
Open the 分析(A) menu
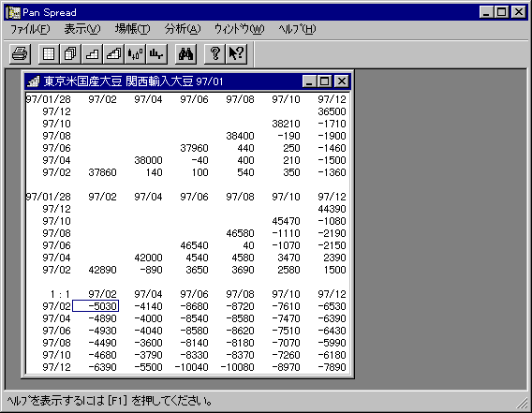183,29
